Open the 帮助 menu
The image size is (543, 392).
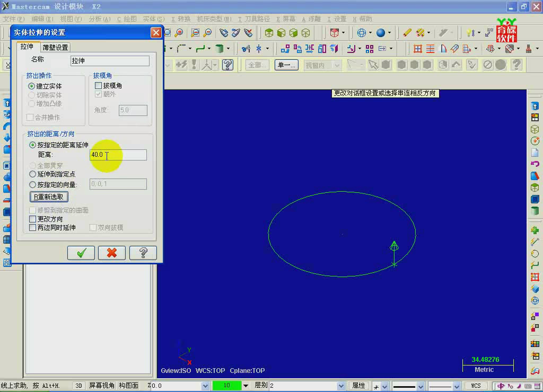pos(362,19)
